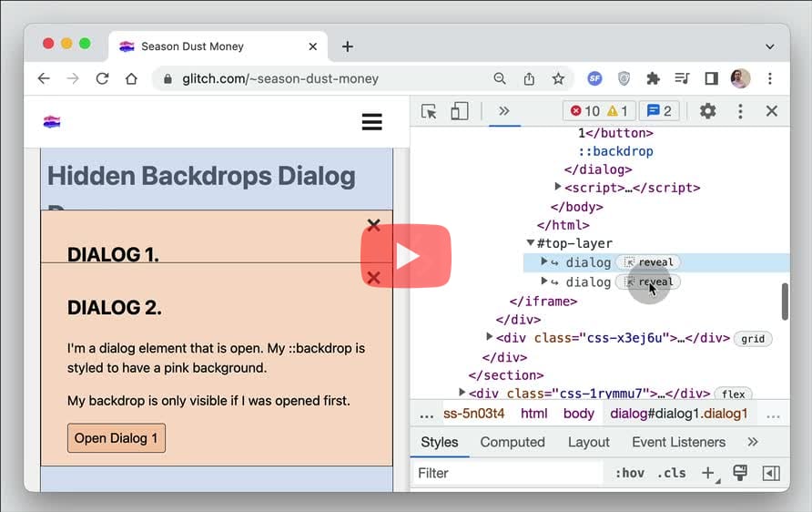Click the Open Dialog 1 button
The height and width of the screenshot is (512, 812).
pyautogui.click(x=117, y=438)
